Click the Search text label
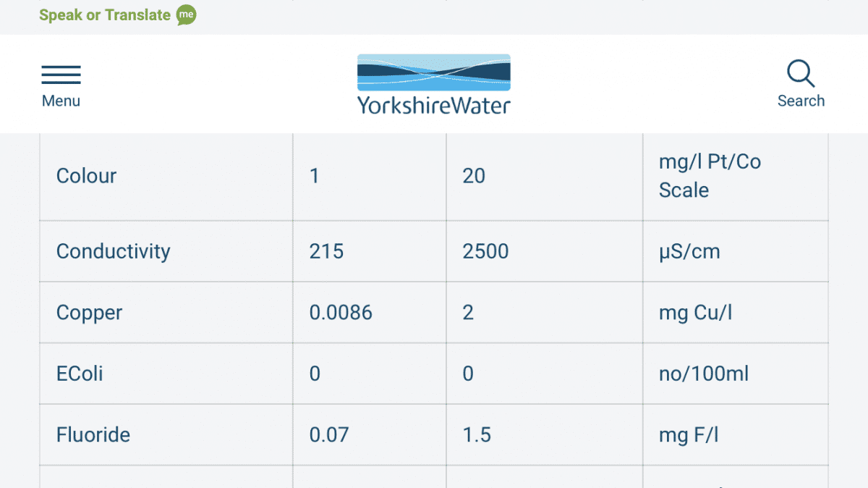 click(x=801, y=101)
